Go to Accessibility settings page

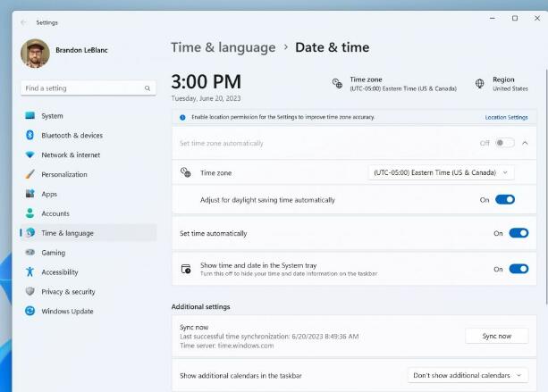pyautogui.click(x=59, y=272)
